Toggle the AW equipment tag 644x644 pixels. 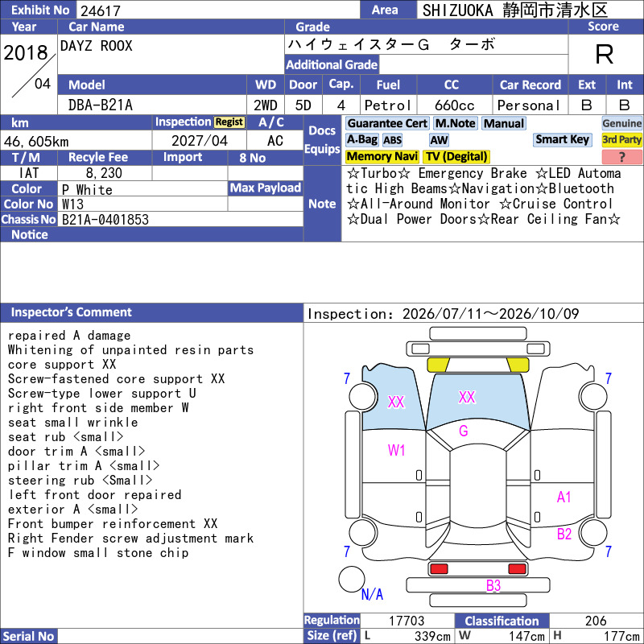[439, 140]
